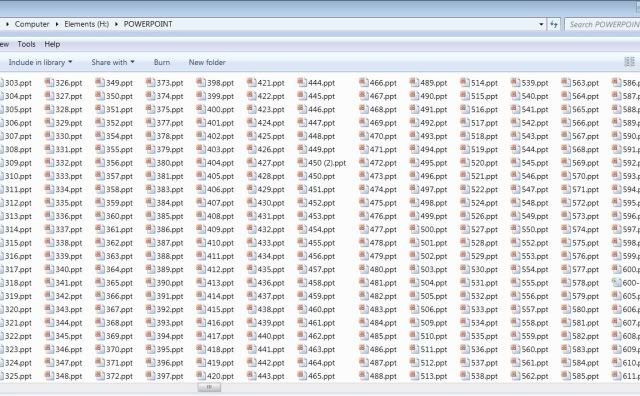Viewport: 640px width, 396px height.
Task: Go to Computer in the breadcrumb
Action: pyautogui.click(x=32, y=24)
